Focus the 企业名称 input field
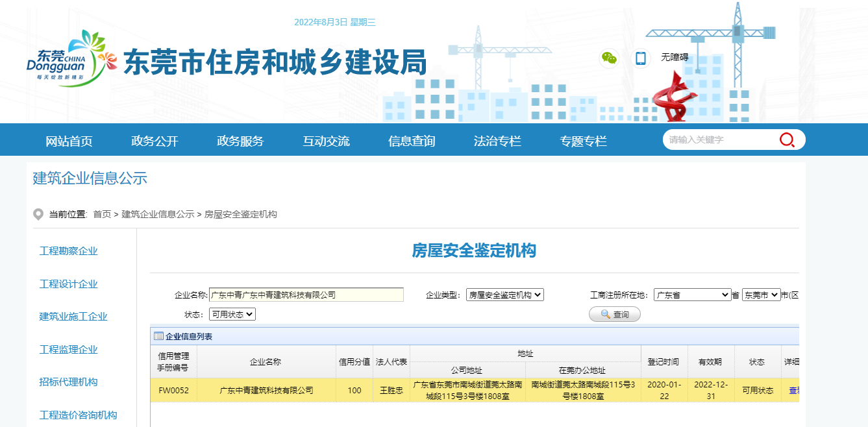The width and height of the screenshot is (868, 427). click(306, 295)
